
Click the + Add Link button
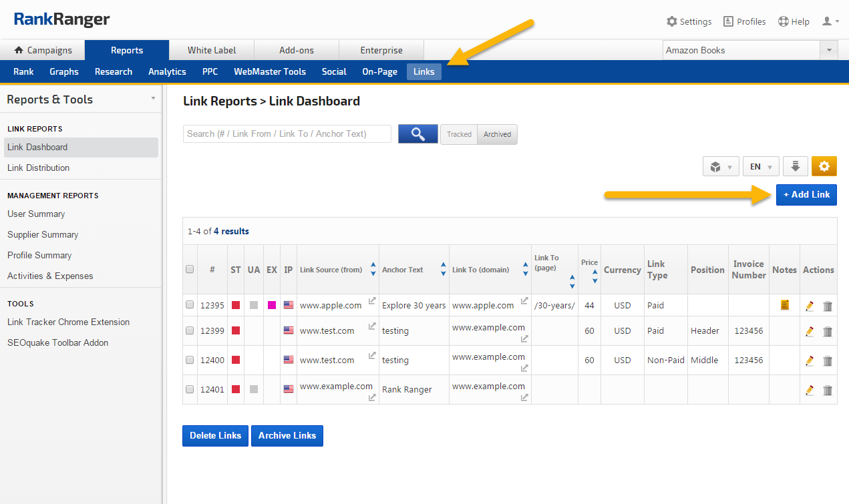tap(806, 194)
